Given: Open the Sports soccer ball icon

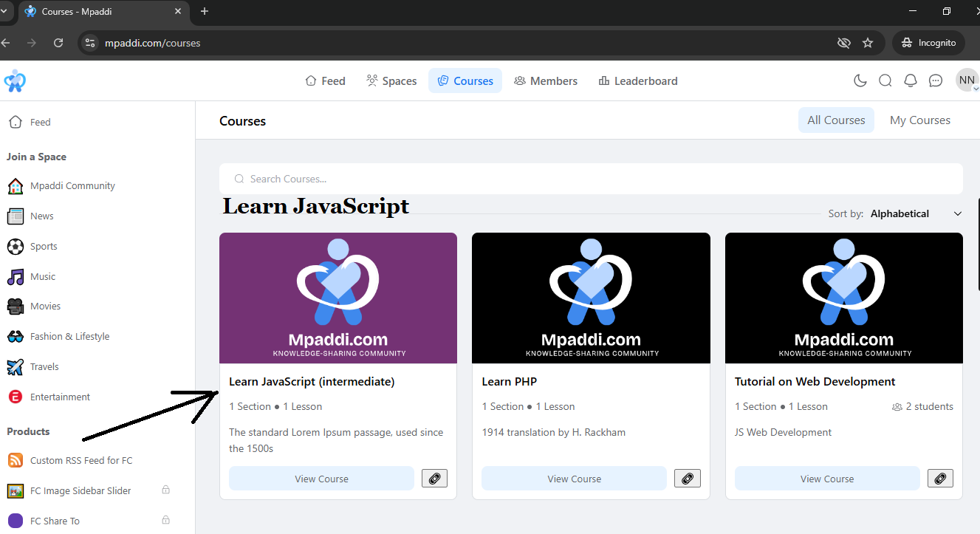Looking at the screenshot, I should click(15, 246).
